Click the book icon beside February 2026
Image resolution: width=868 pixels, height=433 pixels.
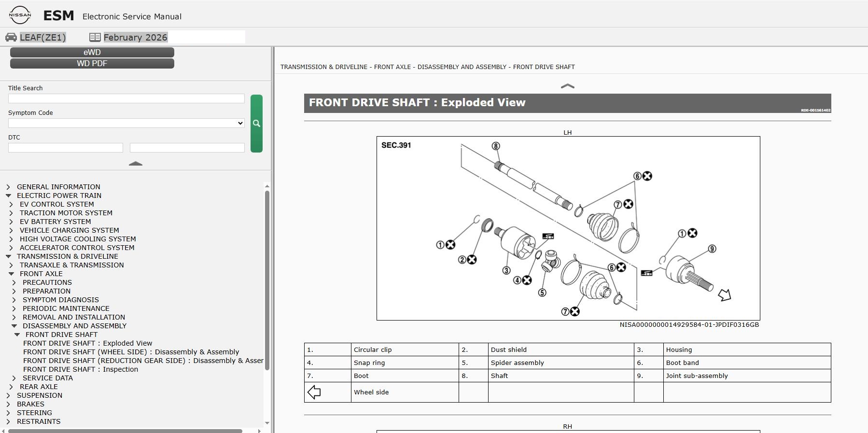click(95, 37)
